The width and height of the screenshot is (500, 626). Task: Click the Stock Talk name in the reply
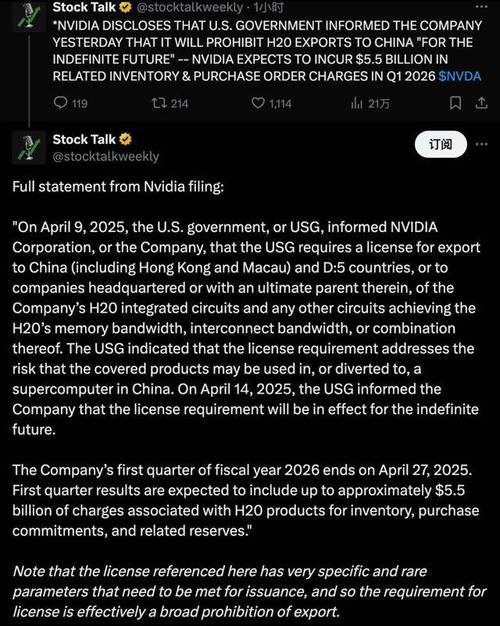(x=84, y=139)
